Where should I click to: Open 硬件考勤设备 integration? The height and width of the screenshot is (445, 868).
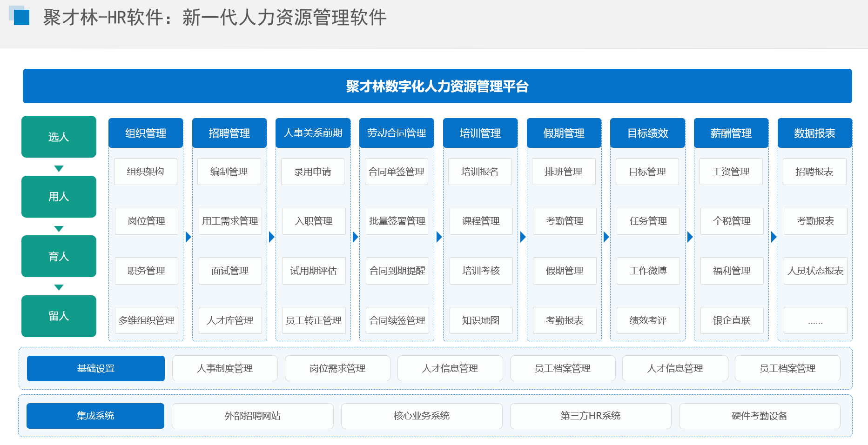click(760, 416)
